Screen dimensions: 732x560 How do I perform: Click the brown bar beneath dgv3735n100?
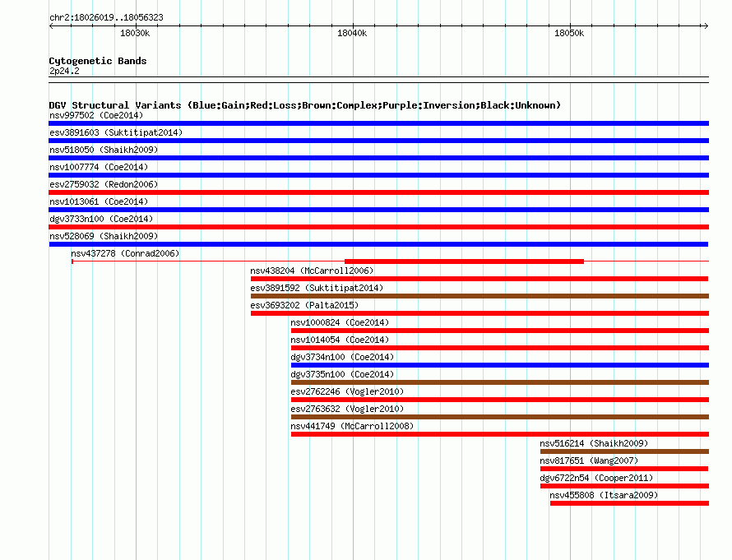coord(499,382)
